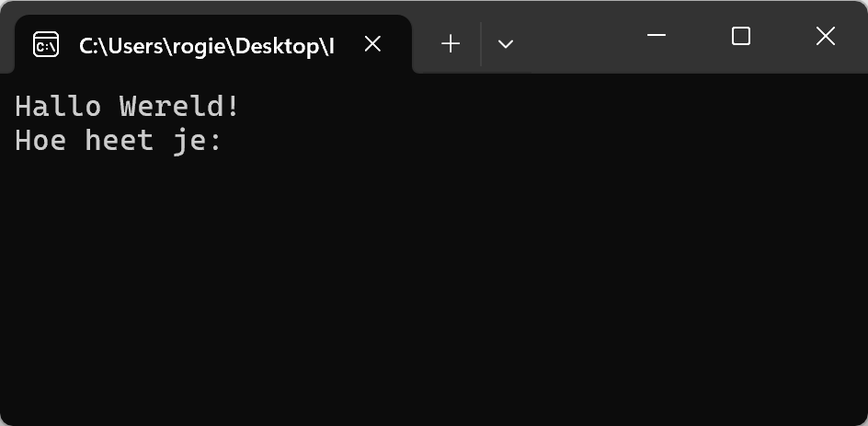Click the "Desktop" part of the tab title

278,48
